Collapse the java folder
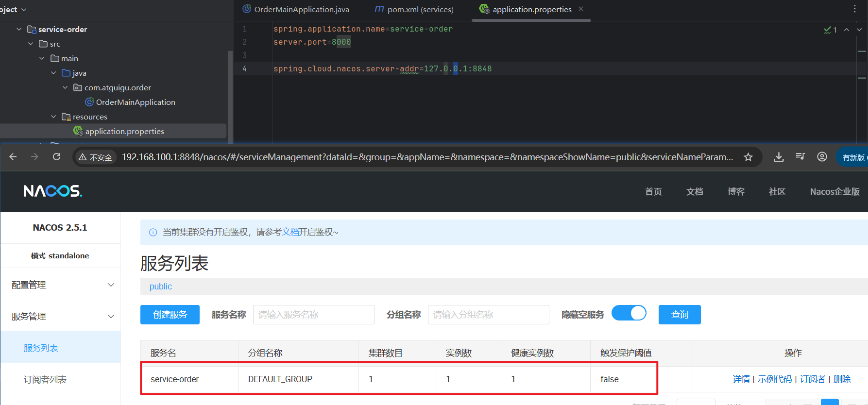This screenshot has width=868, height=405. (53, 73)
